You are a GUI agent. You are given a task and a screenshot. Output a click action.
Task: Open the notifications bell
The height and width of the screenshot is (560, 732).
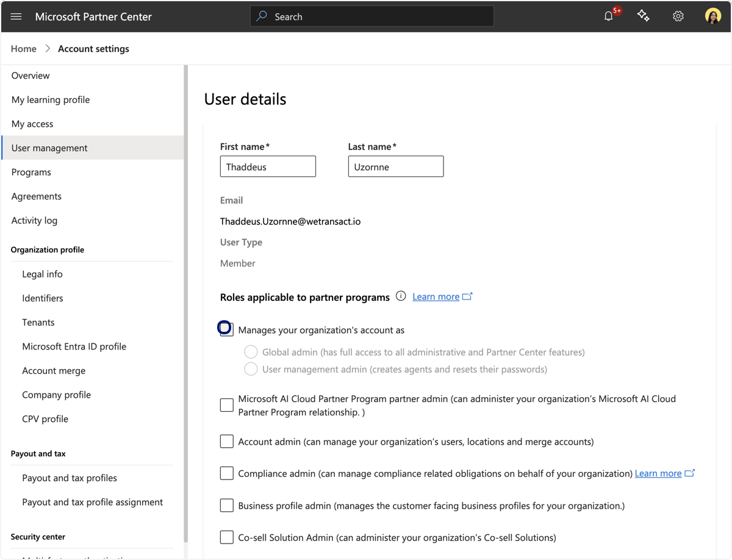pyautogui.click(x=608, y=16)
